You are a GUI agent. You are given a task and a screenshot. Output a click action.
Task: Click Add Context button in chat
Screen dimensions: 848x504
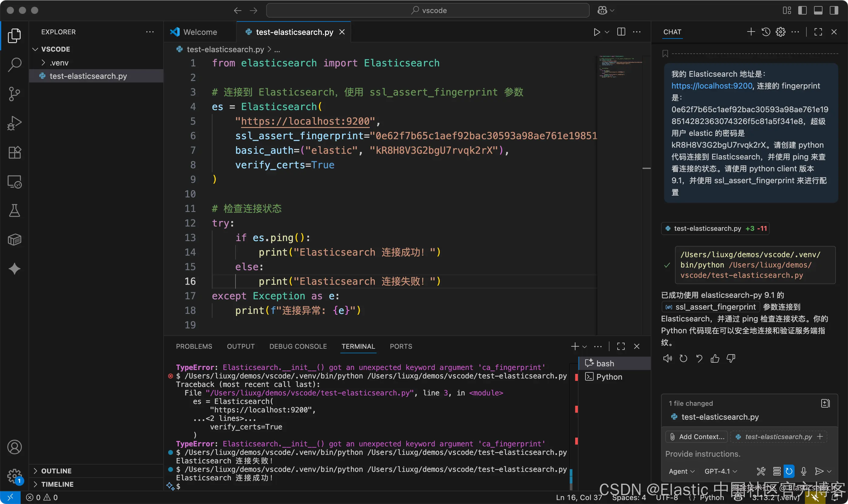pos(697,436)
